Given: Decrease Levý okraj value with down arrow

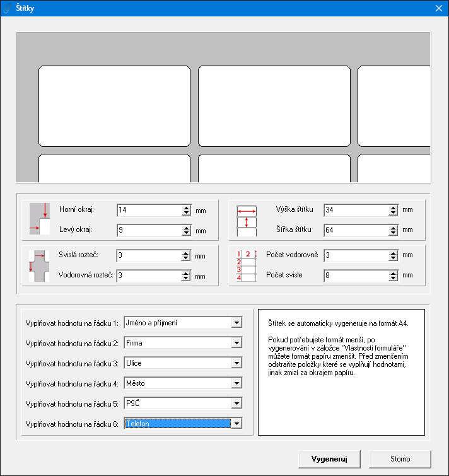Looking at the screenshot, I should click(x=186, y=233).
